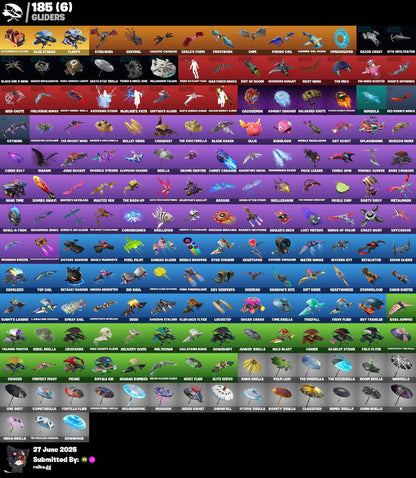Select the Snowfall umbrella glider
The height and width of the screenshot is (478, 416).
pyautogui.click(x=223, y=397)
